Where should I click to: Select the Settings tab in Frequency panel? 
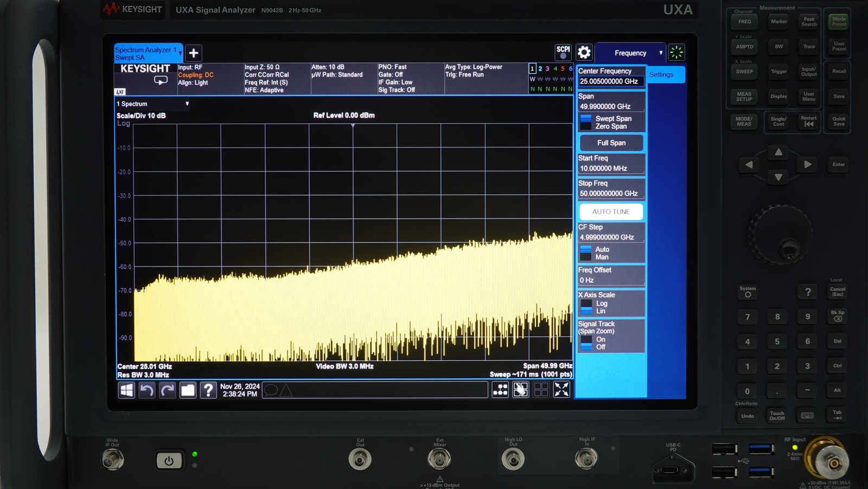coord(666,74)
